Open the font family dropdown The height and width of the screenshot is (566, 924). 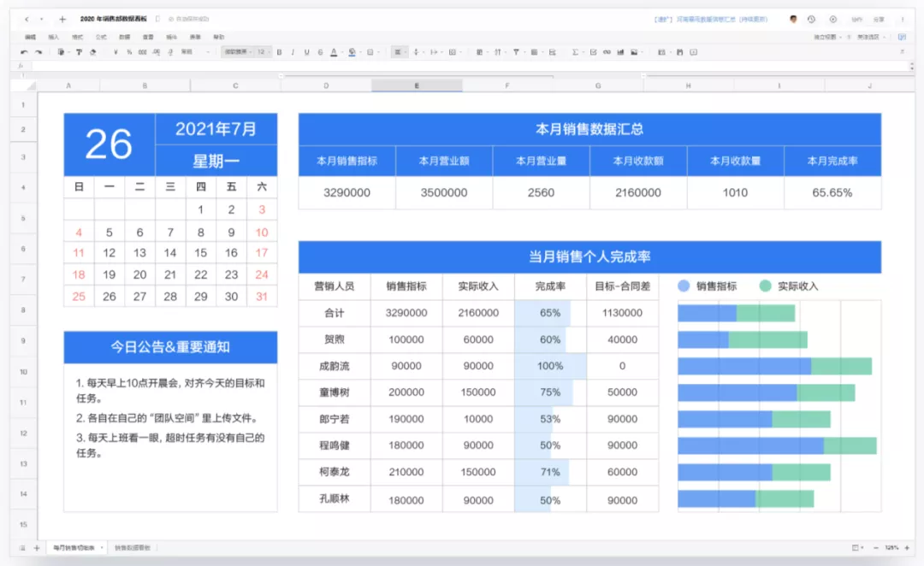pyautogui.click(x=240, y=52)
